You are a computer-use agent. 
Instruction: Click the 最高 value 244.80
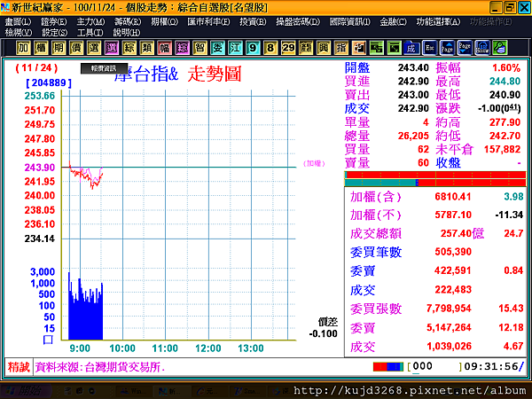pyautogui.click(x=505, y=81)
